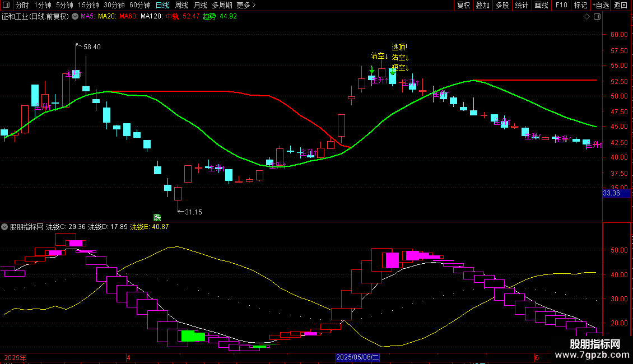The width and height of the screenshot is (633, 364).
Task: Click the 股朋指标网 indicator name
Action: [27, 227]
